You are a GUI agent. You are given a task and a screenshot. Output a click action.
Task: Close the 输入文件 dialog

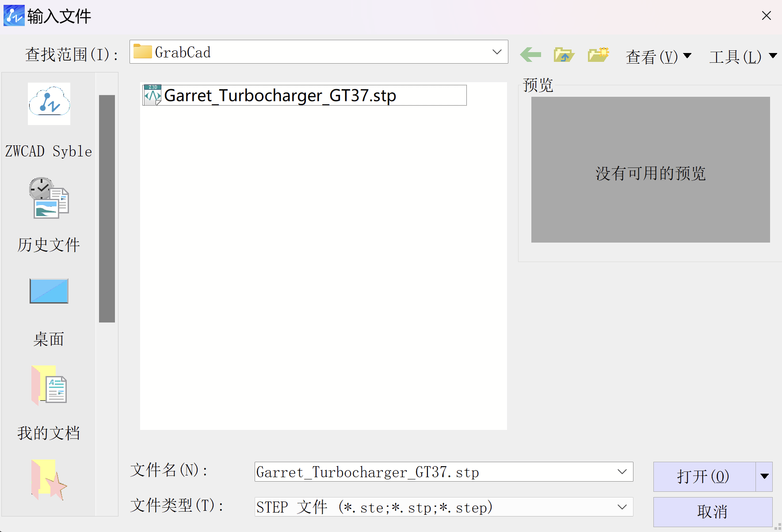pyautogui.click(x=766, y=15)
